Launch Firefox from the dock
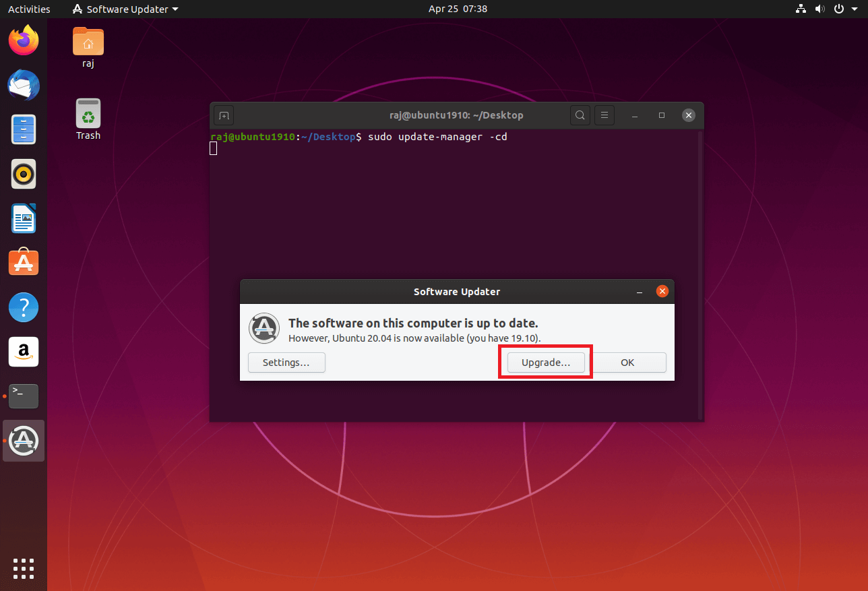This screenshot has height=591, width=868. pos(24,40)
